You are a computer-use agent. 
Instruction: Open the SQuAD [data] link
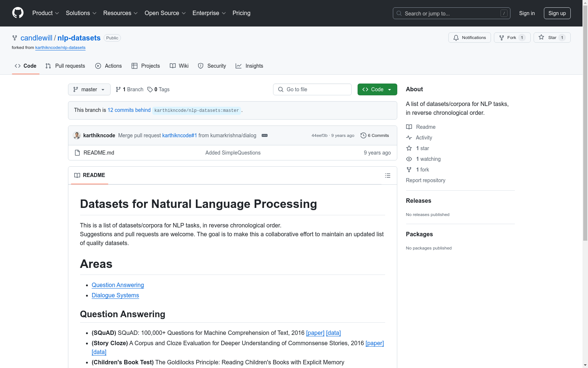tap(333, 333)
